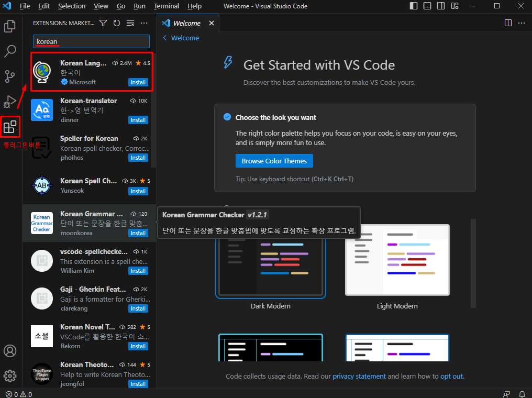
Task: Customize layout icon in title bar
Action: click(x=455, y=6)
